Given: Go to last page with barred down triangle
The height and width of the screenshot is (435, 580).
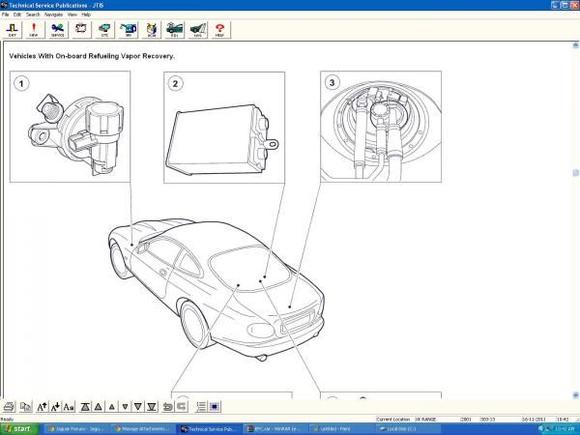Looking at the screenshot, I should 151,407.
